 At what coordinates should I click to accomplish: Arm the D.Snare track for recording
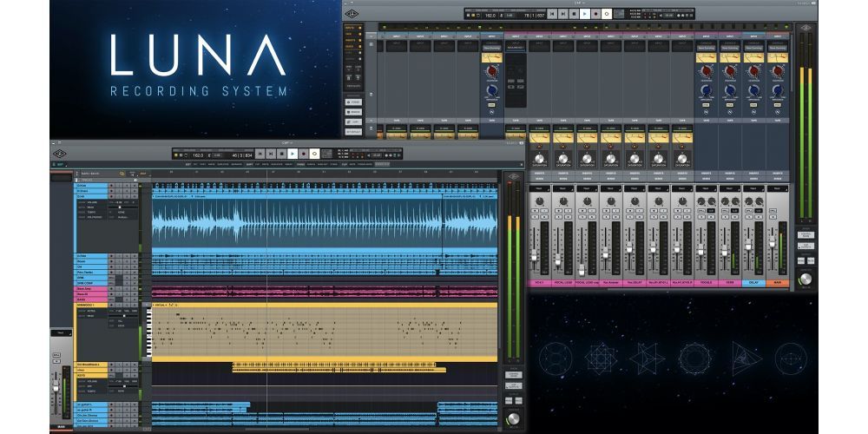click(x=111, y=191)
